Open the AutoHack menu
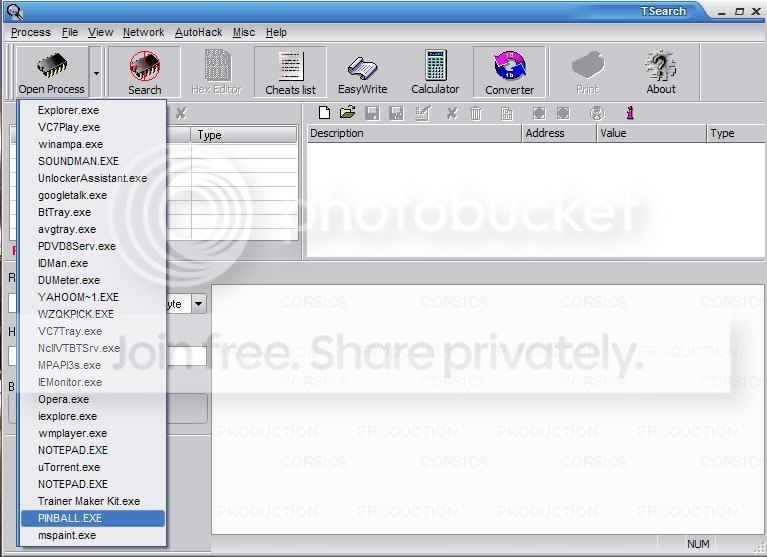The width and height of the screenshot is (767, 557). [199, 32]
